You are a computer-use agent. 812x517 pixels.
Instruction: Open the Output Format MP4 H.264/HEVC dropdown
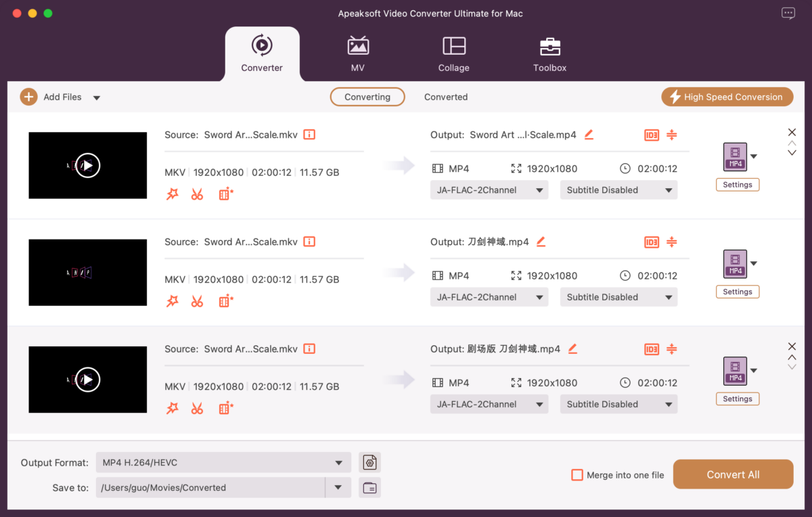(223, 463)
